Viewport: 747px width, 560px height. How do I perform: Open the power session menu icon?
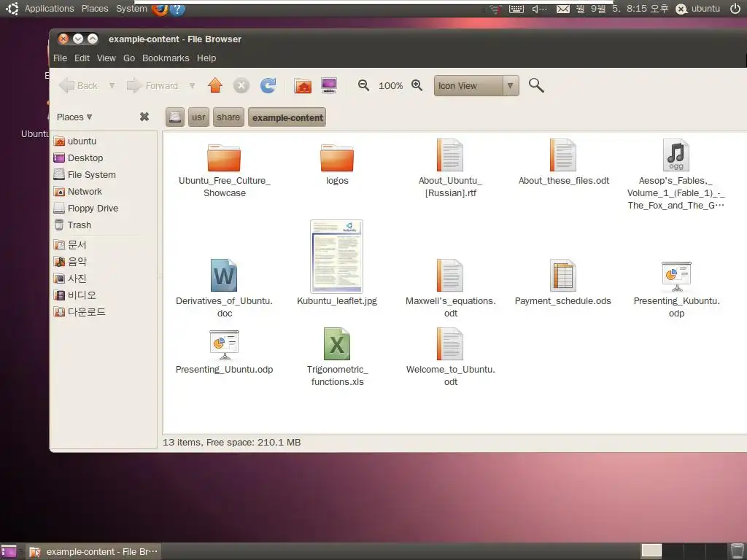pyautogui.click(x=735, y=9)
